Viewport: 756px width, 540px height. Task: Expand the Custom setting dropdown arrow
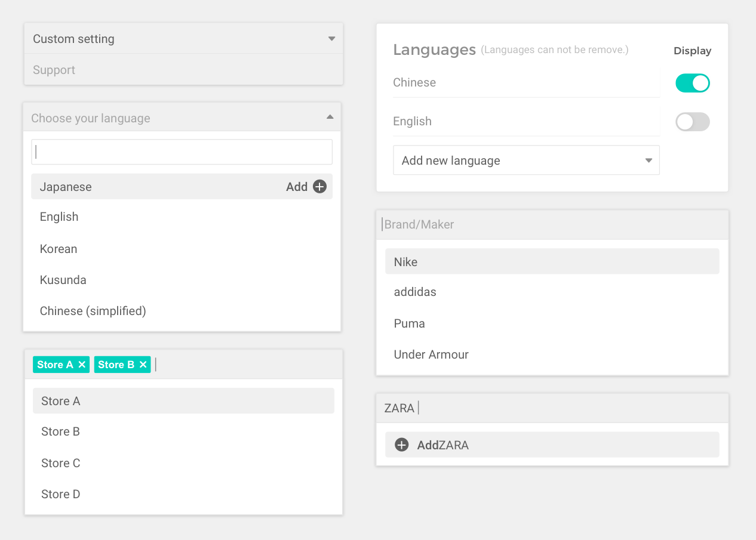(331, 39)
